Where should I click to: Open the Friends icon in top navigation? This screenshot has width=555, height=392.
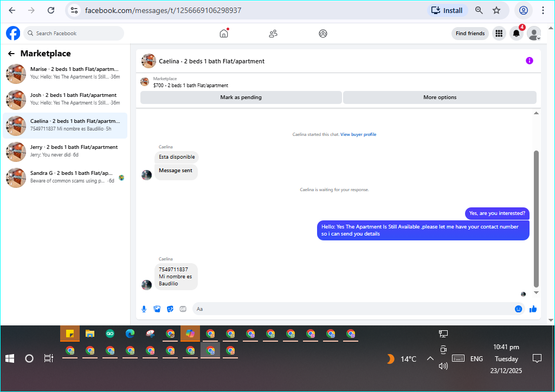point(273,34)
